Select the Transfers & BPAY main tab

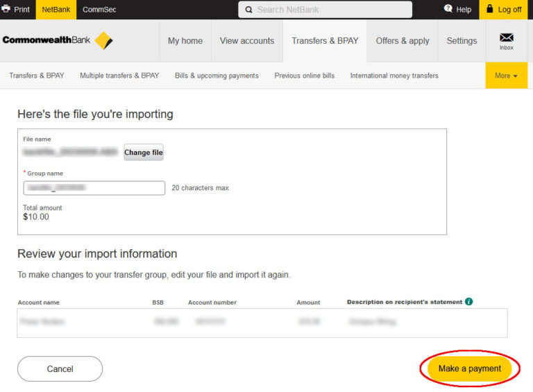point(325,41)
